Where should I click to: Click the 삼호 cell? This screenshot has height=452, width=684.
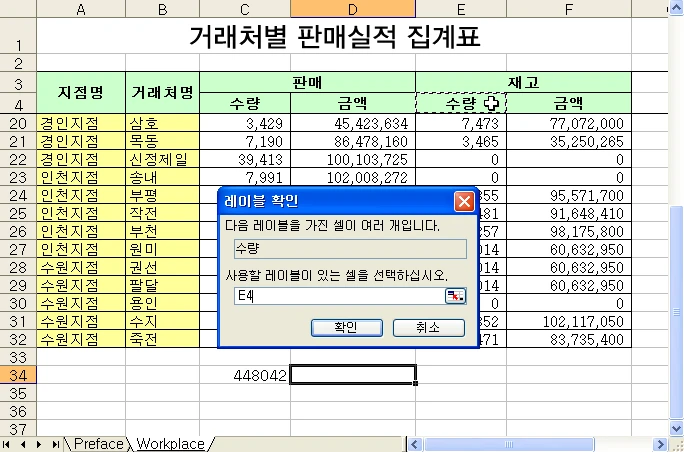click(163, 123)
